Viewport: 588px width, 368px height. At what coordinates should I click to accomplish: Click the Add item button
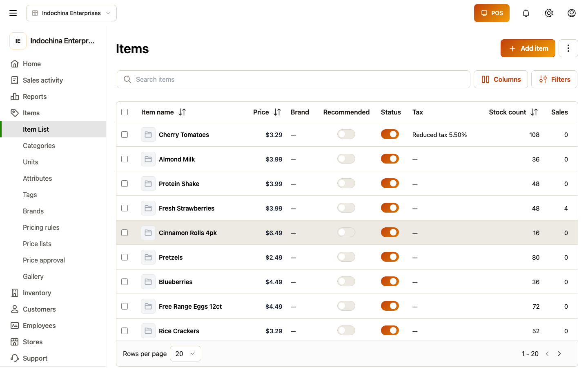(528, 48)
